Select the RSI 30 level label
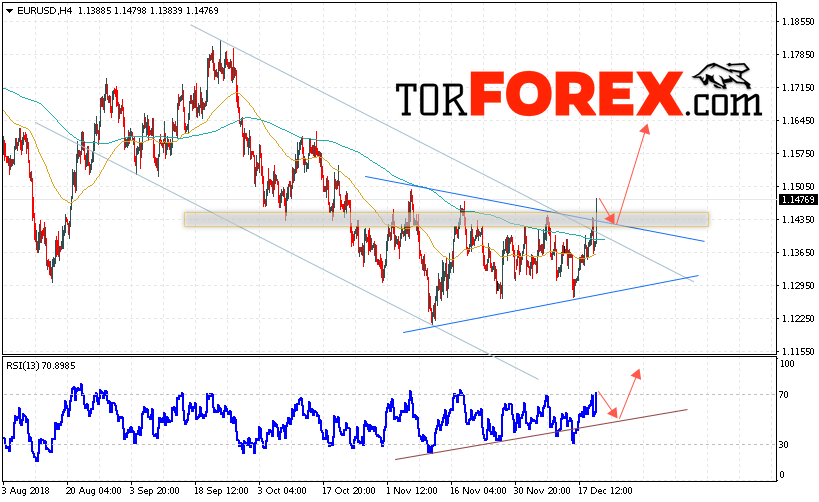This screenshot has width=819, height=502. pyautogui.click(x=783, y=445)
